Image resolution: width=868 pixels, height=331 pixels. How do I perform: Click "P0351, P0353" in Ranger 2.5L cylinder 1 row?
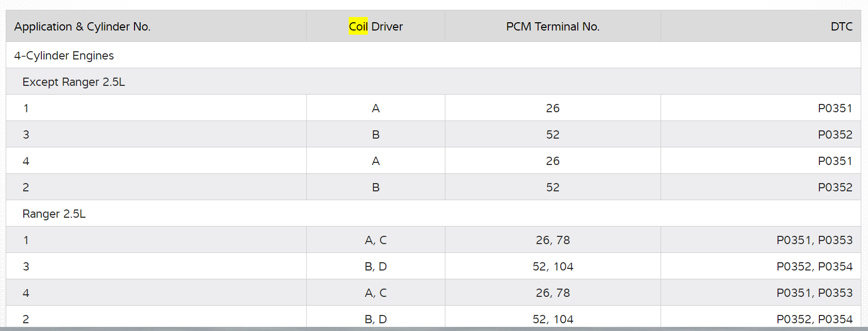point(814,240)
